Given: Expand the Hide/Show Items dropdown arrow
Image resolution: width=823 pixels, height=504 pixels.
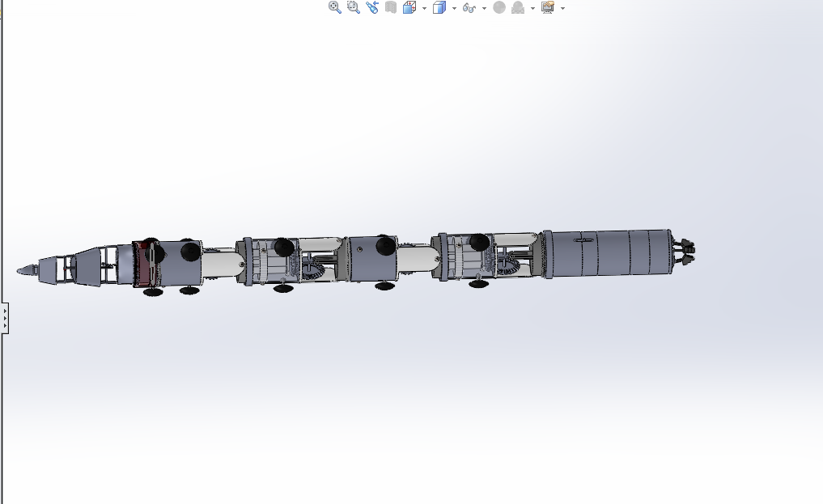Looking at the screenshot, I should [484, 8].
